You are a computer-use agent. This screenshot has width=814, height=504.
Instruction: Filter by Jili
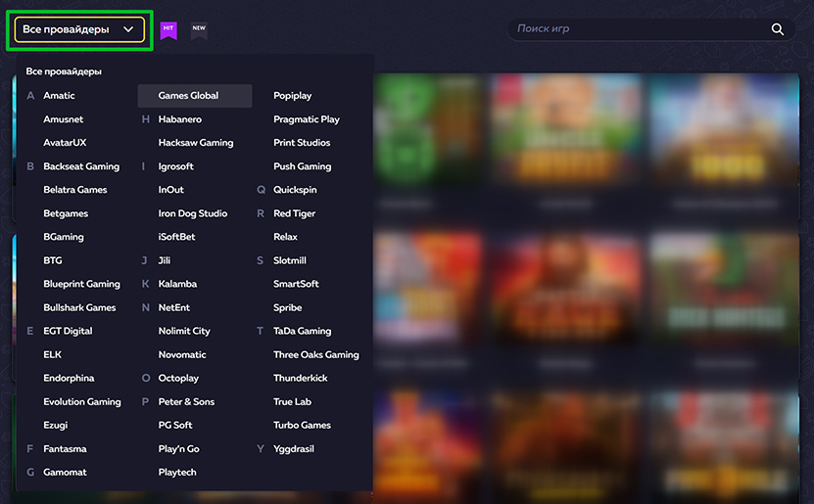[x=165, y=260]
